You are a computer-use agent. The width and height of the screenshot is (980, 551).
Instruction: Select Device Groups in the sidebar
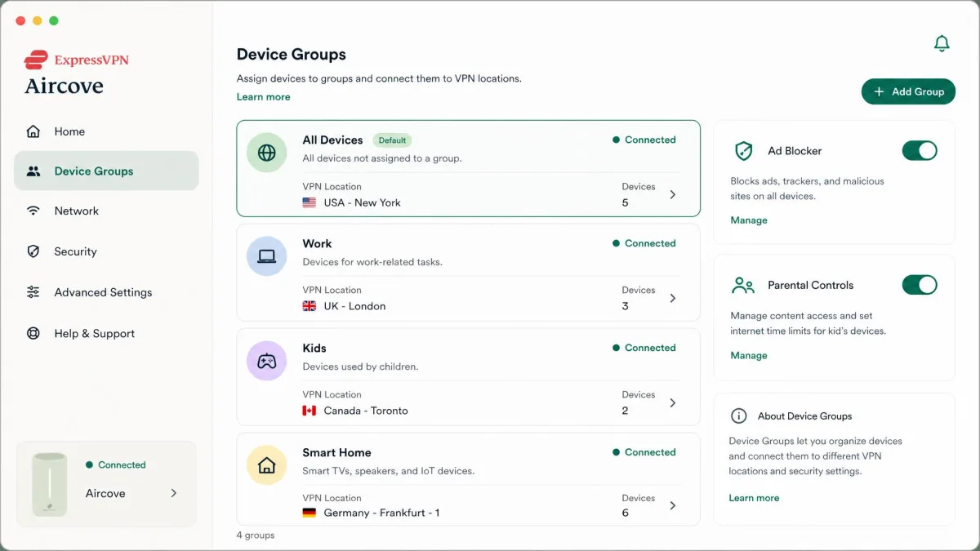click(x=106, y=171)
